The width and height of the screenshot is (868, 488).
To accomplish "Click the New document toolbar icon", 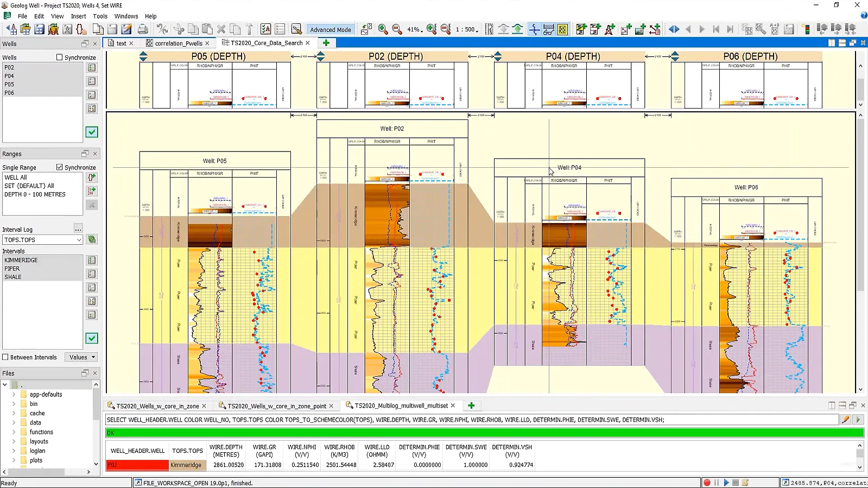I will (98, 29).
